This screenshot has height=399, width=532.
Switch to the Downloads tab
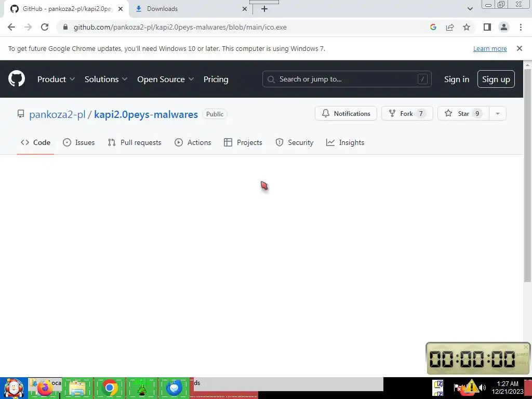point(191,9)
